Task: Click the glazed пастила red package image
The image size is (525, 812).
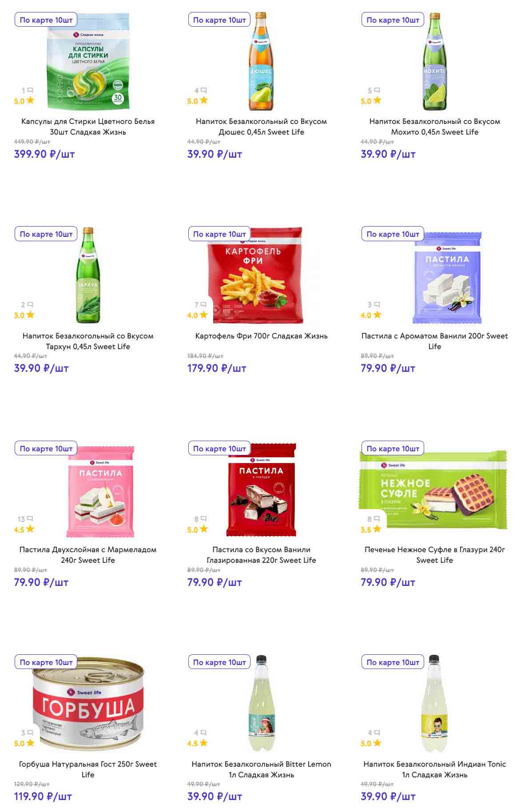Action: click(261, 490)
